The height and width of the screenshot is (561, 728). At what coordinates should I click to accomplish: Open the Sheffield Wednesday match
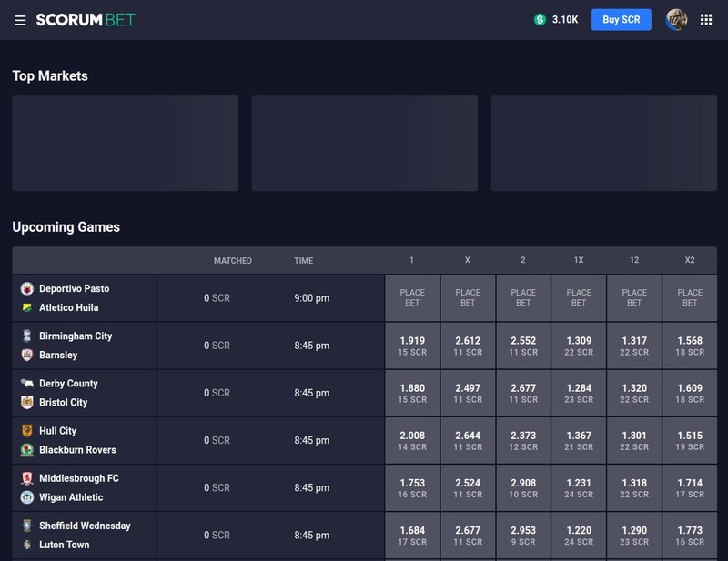click(x=84, y=535)
